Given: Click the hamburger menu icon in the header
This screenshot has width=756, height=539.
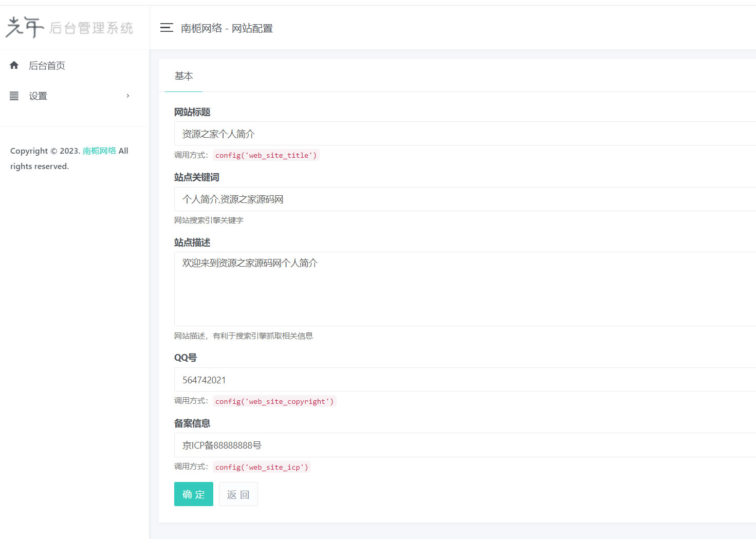Looking at the screenshot, I should (167, 28).
